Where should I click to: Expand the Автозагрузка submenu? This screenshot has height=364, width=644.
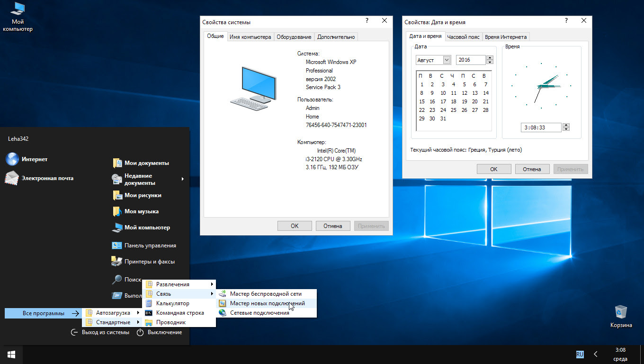(113, 313)
